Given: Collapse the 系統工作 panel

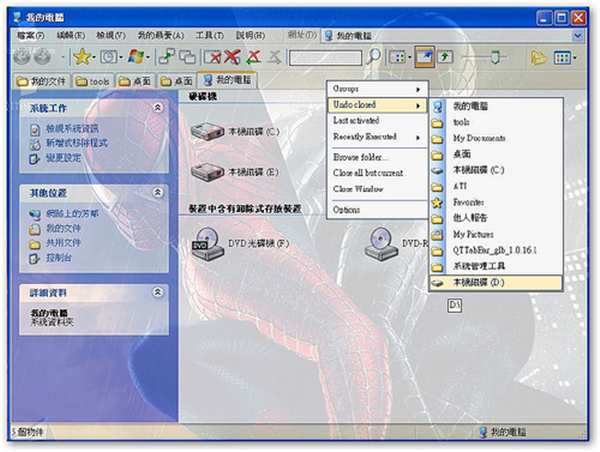Looking at the screenshot, I should pyautogui.click(x=157, y=107).
